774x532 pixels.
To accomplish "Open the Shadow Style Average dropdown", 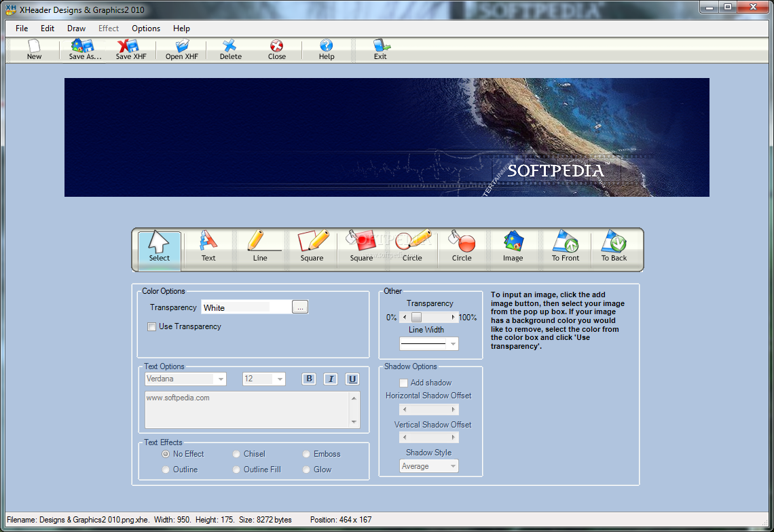I will click(x=453, y=466).
